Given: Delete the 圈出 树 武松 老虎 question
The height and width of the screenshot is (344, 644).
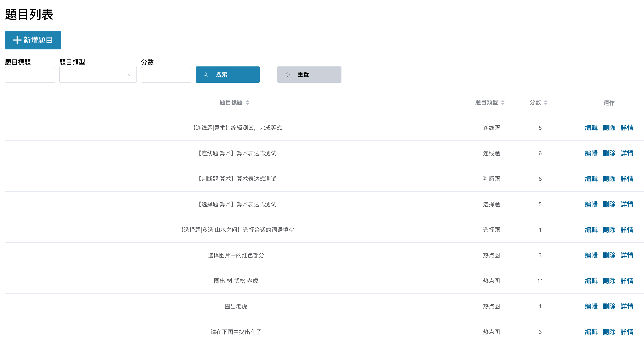Looking at the screenshot, I should coord(609,281).
